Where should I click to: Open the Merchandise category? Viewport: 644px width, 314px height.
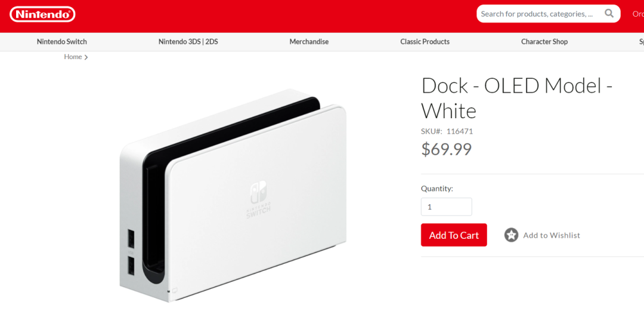coord(309,42)
